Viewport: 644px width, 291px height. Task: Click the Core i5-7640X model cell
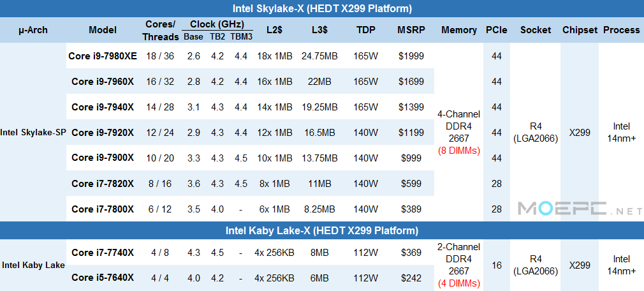103,278
